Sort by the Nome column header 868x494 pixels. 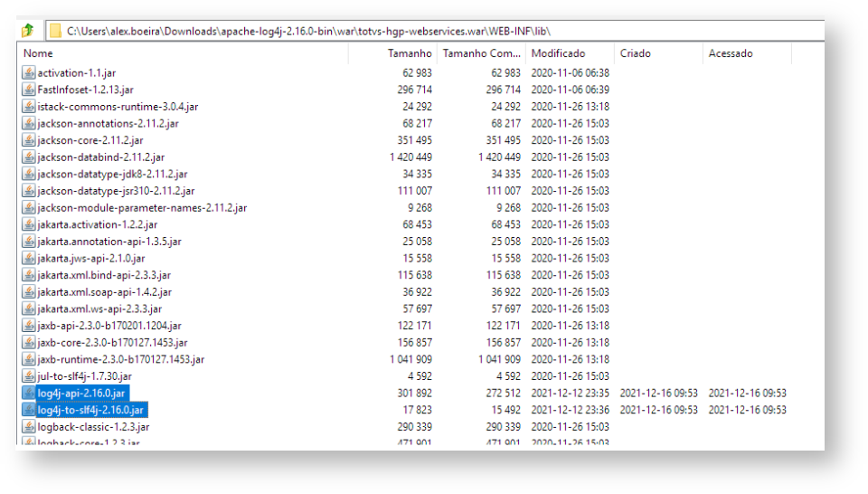(38, 53)
